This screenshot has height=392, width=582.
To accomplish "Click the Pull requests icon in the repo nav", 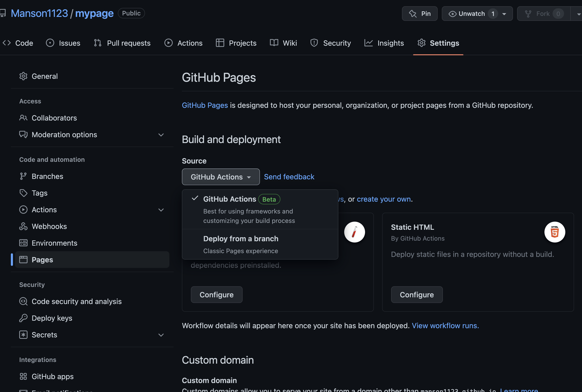I will tap(98, 43).
